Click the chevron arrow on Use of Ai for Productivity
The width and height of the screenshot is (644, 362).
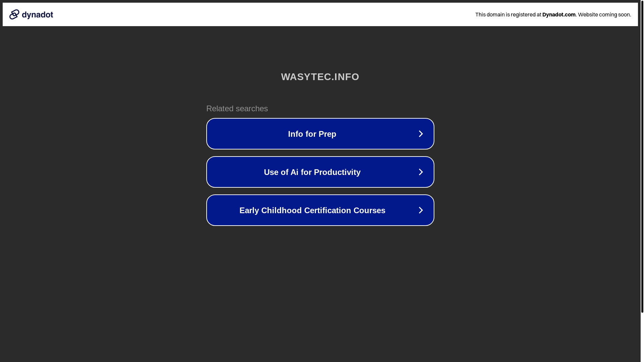pyautogui.click(x=421, y=172)
